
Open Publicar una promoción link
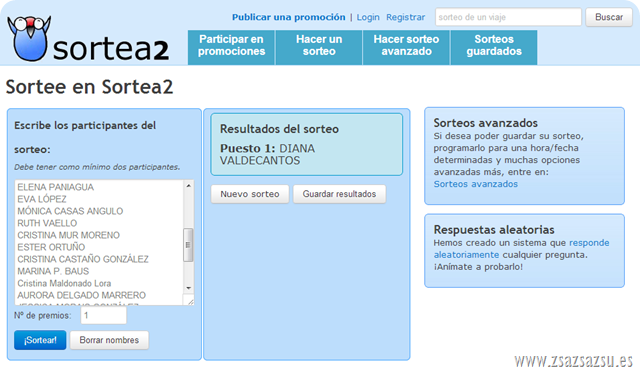coord(289,17)
